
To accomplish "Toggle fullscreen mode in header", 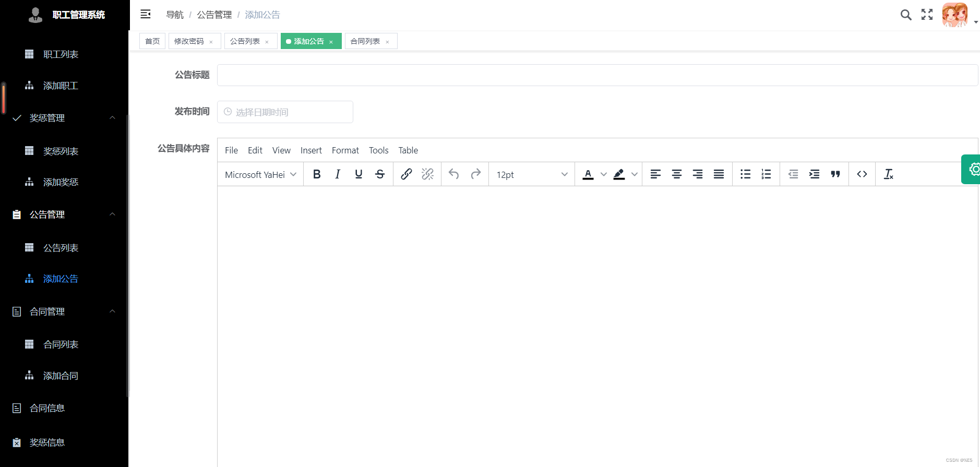I will pyautogui.click(x=927, y=15).
